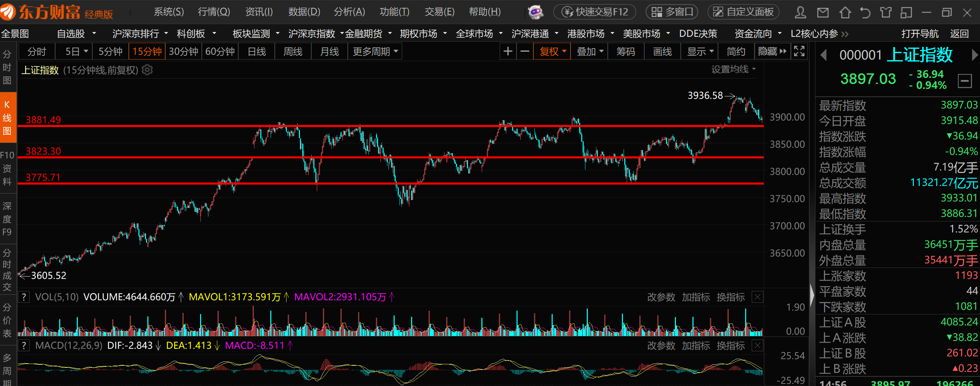Zoom in chart with plus icon
The height and width of the screenshot is (386, 980).
[x=508, y=51]
